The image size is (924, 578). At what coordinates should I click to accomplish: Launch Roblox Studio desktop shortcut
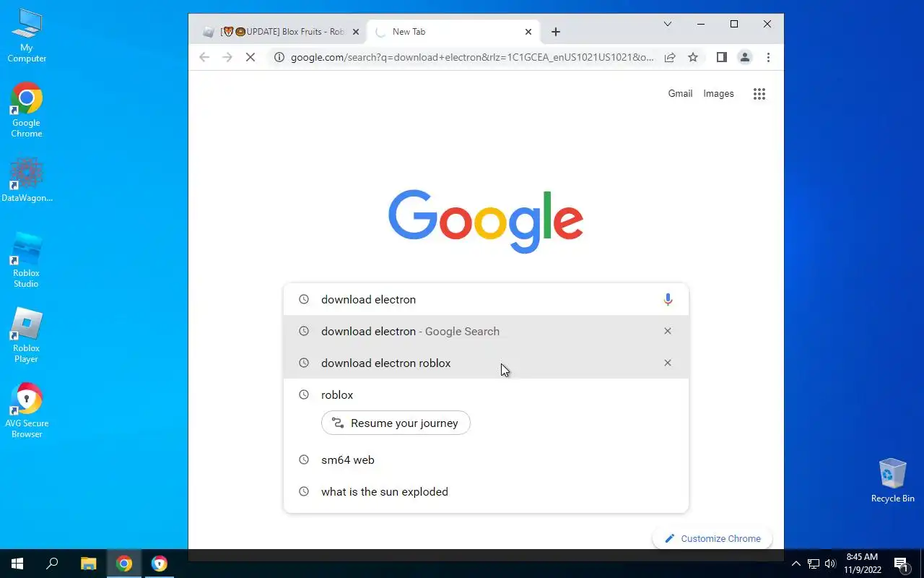(x=27, y=261)
